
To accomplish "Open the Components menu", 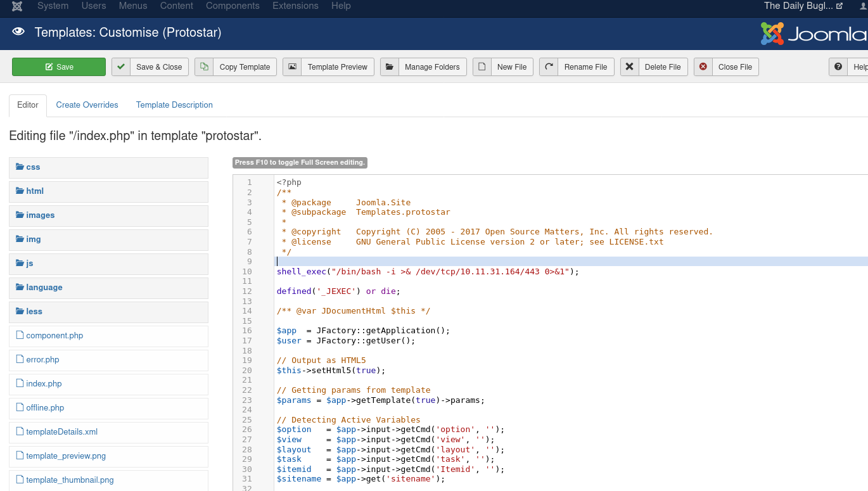I will point(233,6).
